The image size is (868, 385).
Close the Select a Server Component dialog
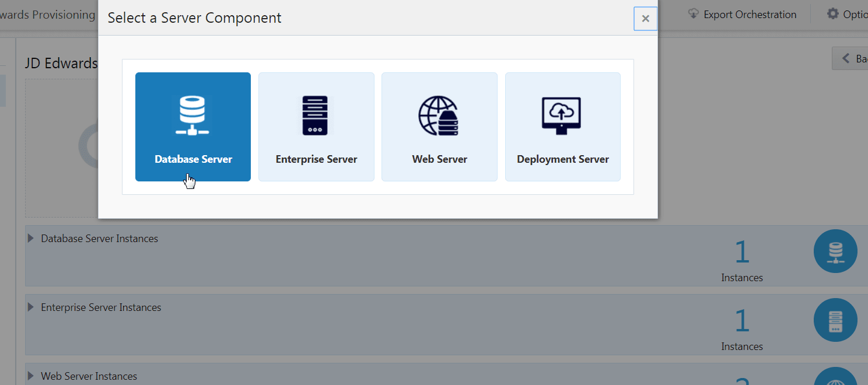click(x=645, y=18)
